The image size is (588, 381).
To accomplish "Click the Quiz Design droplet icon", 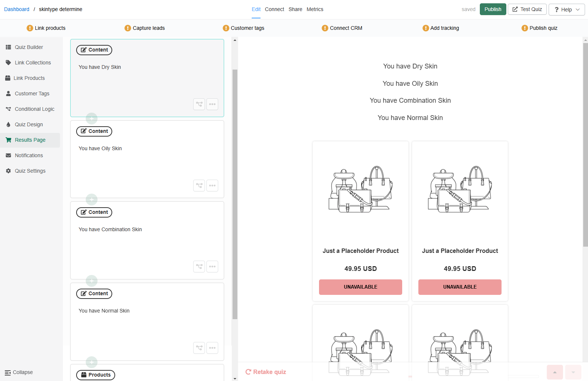I will 8,124.
